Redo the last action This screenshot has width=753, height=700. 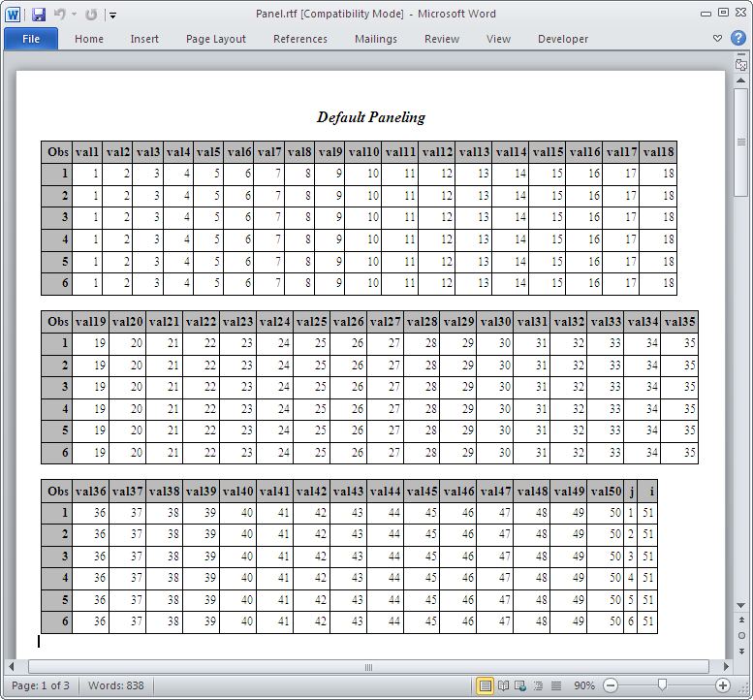click(x=91, y=15)
